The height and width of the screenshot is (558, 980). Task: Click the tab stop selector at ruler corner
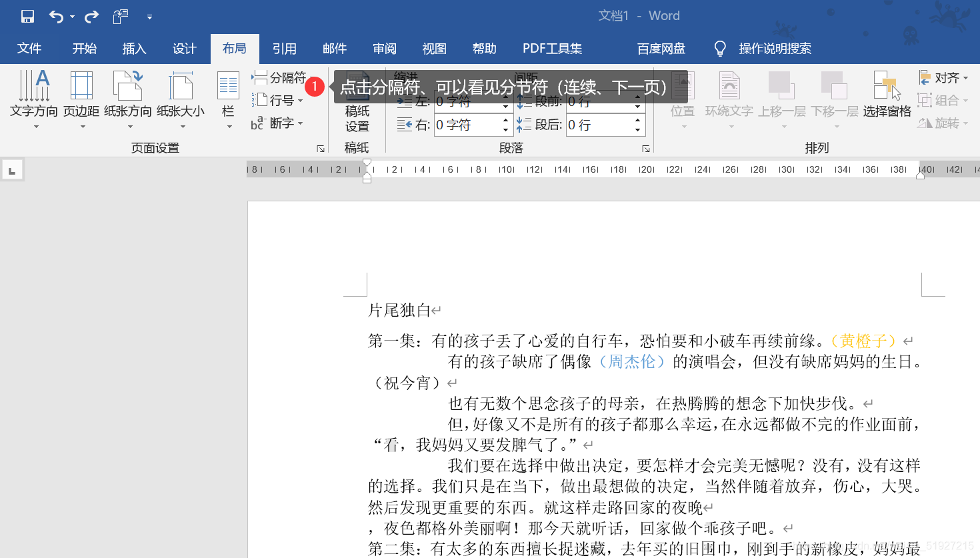tap(12, 170)
